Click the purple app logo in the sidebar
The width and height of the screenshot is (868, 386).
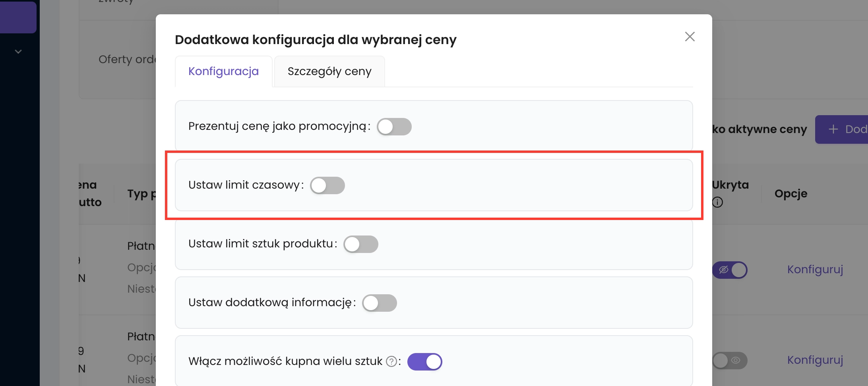(18, 17)
